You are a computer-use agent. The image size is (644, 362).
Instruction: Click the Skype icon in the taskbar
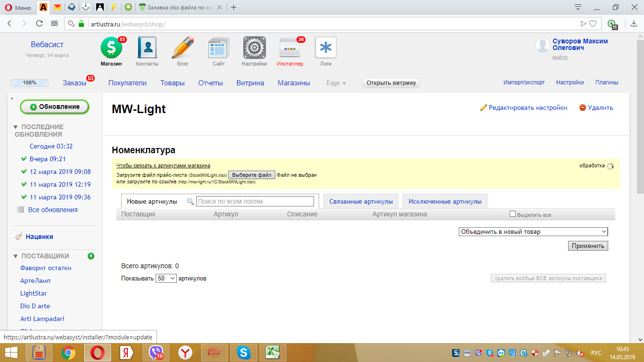click(243, 352)
